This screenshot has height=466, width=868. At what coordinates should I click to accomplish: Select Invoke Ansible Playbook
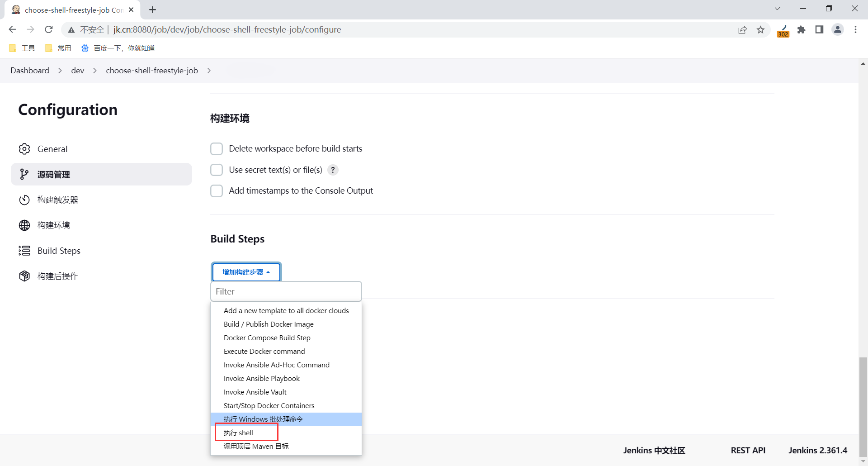coord(286,379)
